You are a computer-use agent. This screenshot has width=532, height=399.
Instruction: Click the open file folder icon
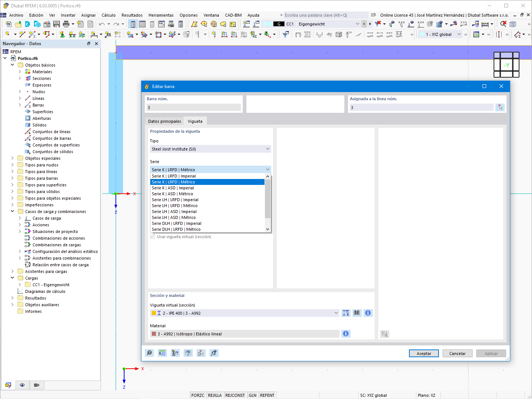click(18, 24)
